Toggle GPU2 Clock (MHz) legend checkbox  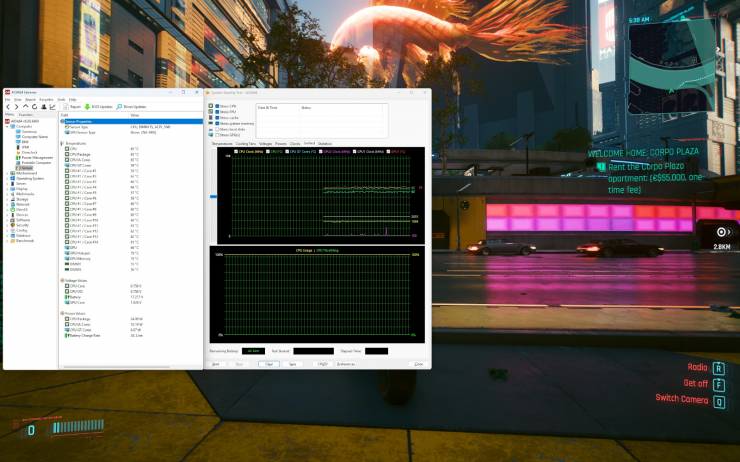point(321,151)
